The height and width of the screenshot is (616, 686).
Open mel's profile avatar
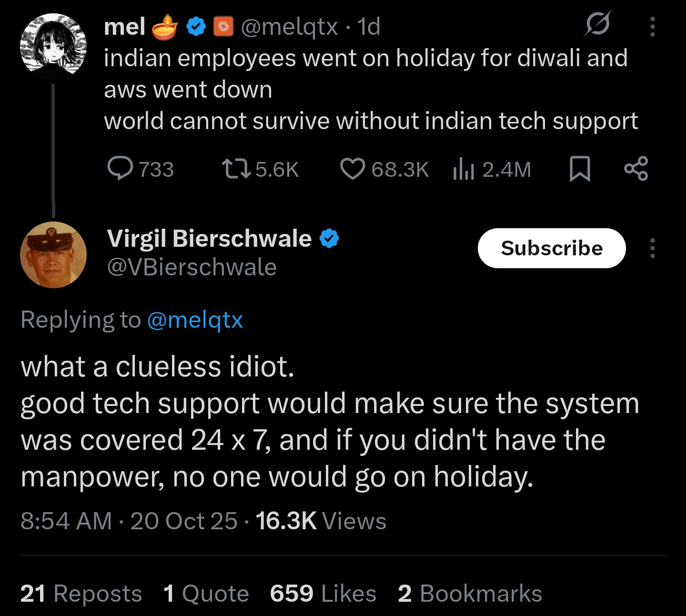53,46
